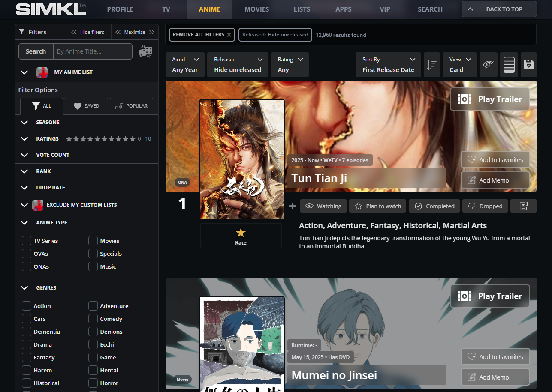This screenshot has height=392, width=552.
Task: Click the SIMKL logo
Action: click(x=51, y=9)
